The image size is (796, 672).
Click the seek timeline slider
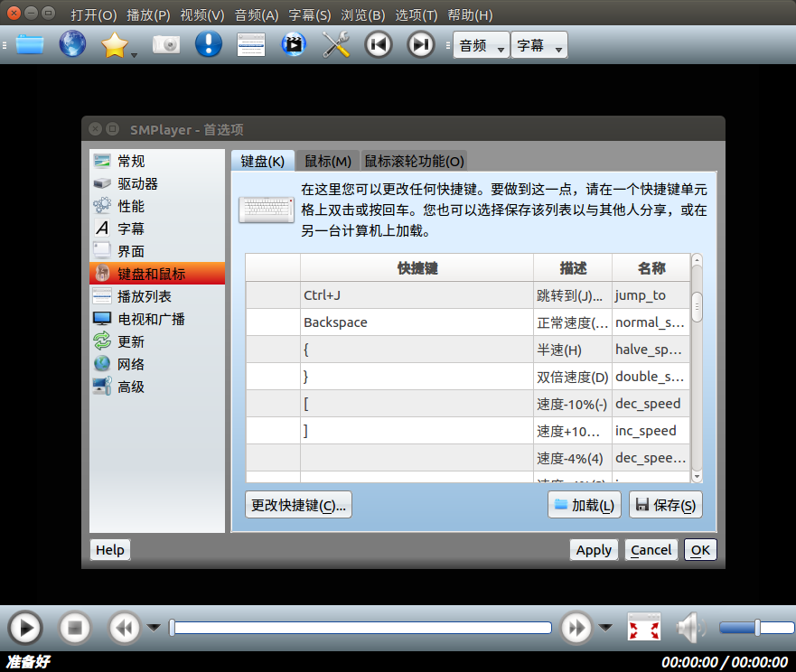tap(361, 628)
